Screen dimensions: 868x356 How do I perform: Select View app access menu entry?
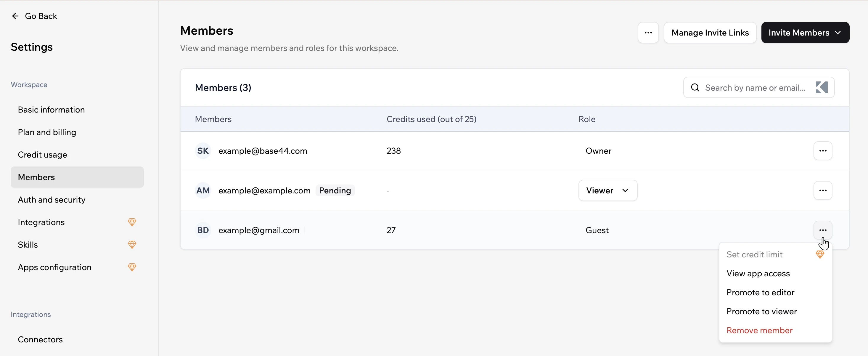(x=758, y=273)
